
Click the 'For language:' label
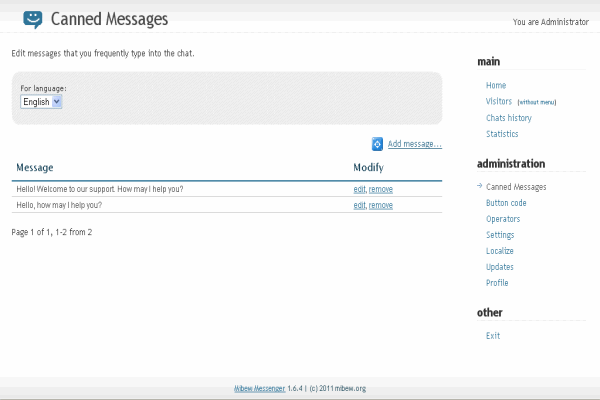pyautogui.click(x=43, y=88)
